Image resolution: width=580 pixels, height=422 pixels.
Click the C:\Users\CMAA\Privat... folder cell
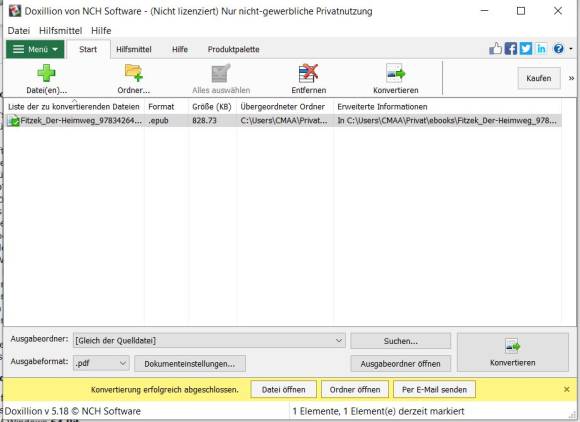point(284,121)
